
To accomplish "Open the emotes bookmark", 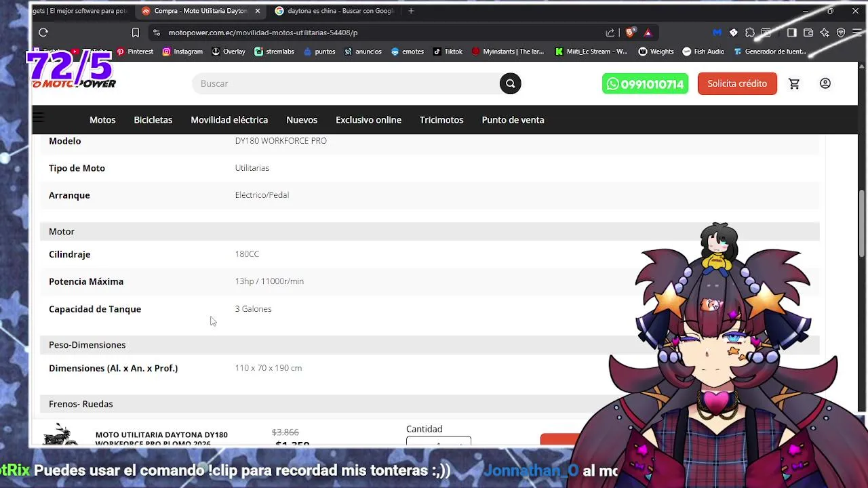I will (408, 52).
